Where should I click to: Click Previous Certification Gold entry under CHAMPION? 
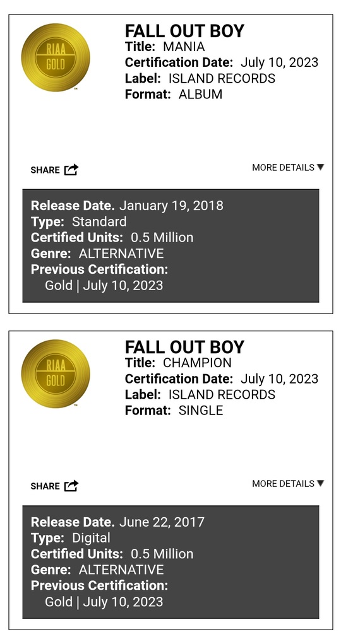click(x=104, y=601)
